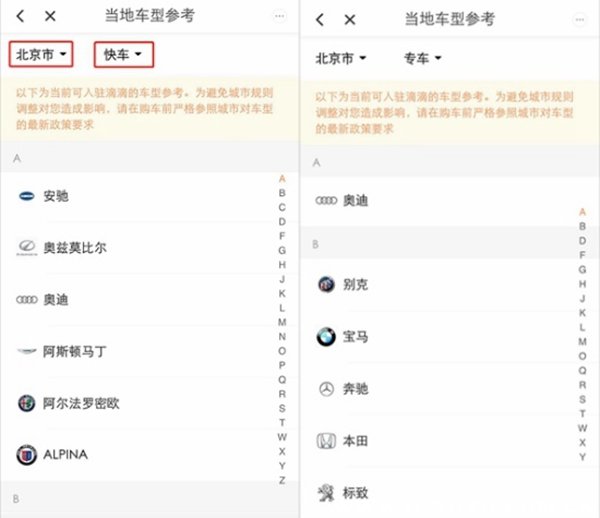Click the 本田 brand logo
The image size is (600, 518).
(x=325, y=441)
